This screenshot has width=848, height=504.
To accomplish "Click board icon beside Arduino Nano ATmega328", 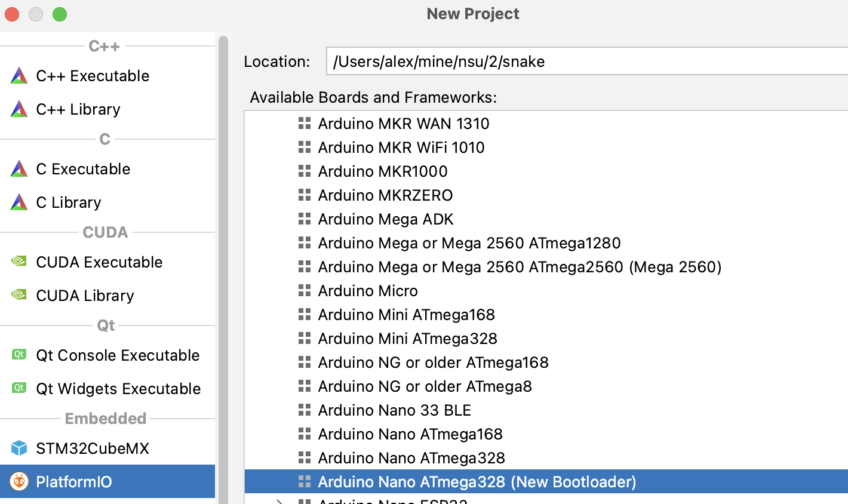I will point(305,458).
